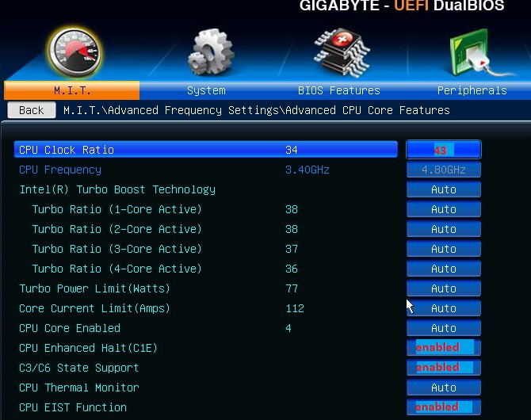Viewport: 531px width, 420px height.
Task: Open the System tab
Action: click(206, 90)
